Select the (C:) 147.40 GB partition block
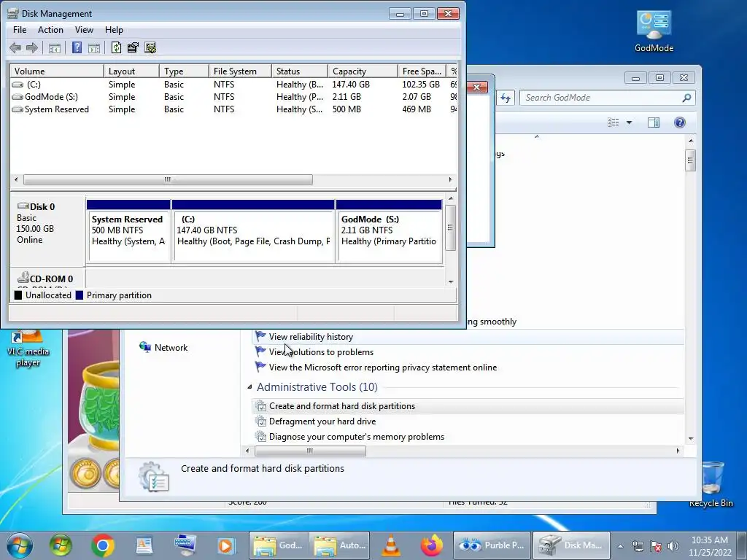Screen dimensions: 747x560 253,231
